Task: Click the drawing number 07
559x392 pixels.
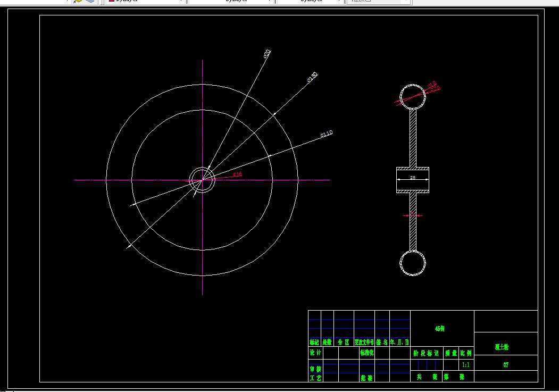Action: pyautogui.click(x=506, y=364)
